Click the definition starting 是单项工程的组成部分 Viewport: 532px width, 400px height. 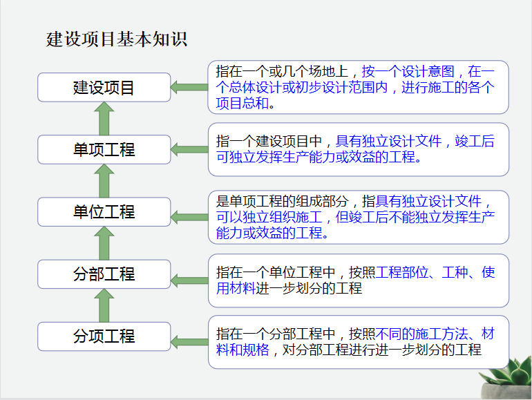(359, 217)
